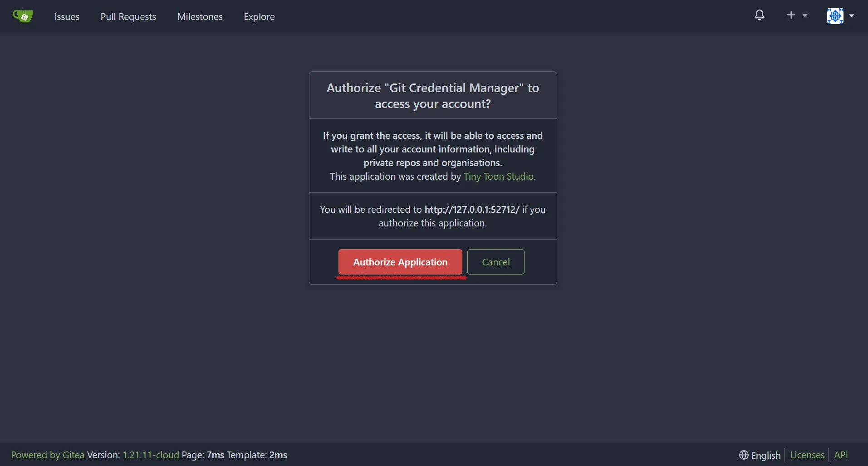This screenshot has height=466, width=868.
Task: Expand the profile dropdown arrow beside the avatar
Action: coord(852,15)
